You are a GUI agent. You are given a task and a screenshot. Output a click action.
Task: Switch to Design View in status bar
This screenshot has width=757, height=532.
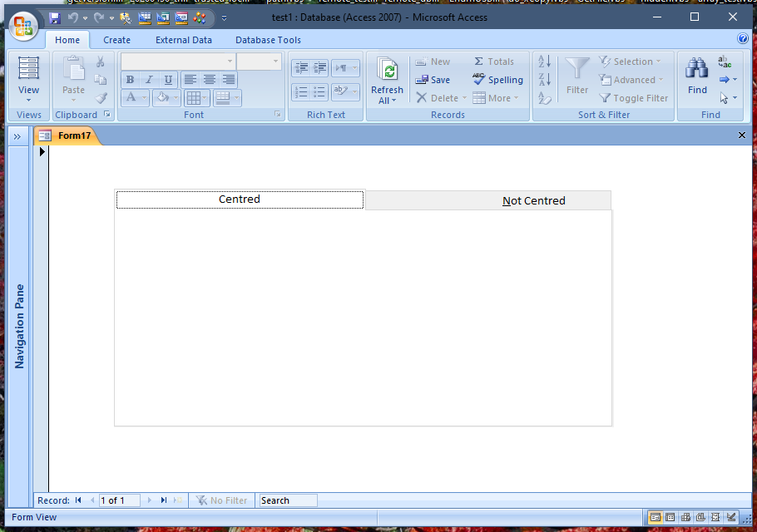click(x=730, y=517)
